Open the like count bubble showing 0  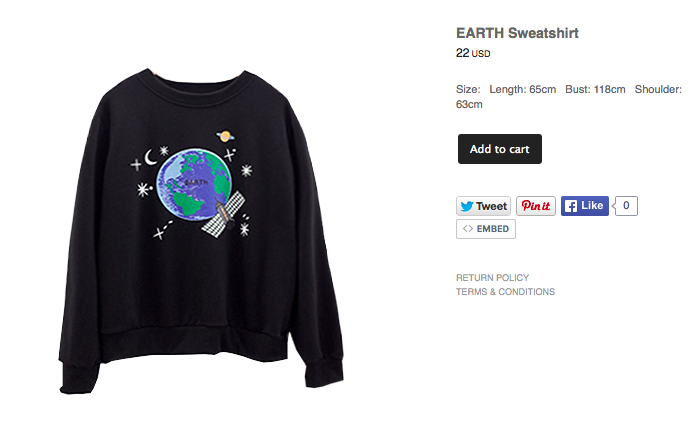click(626, 206)
